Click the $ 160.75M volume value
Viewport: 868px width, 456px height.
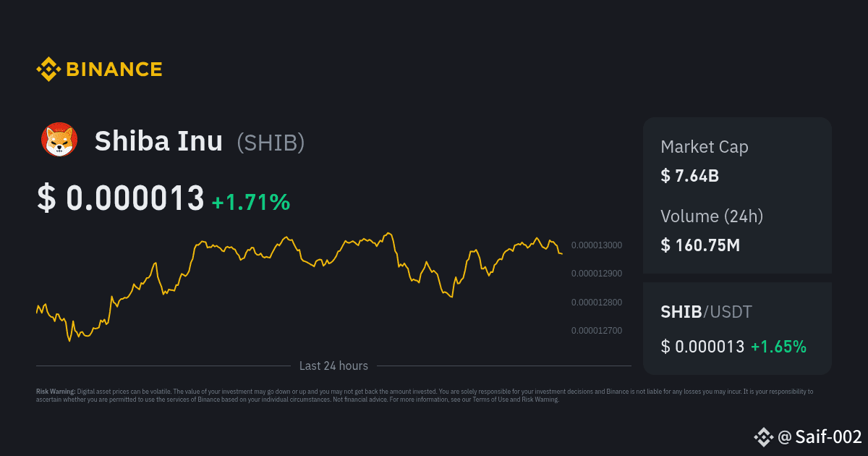click(700, 245)
